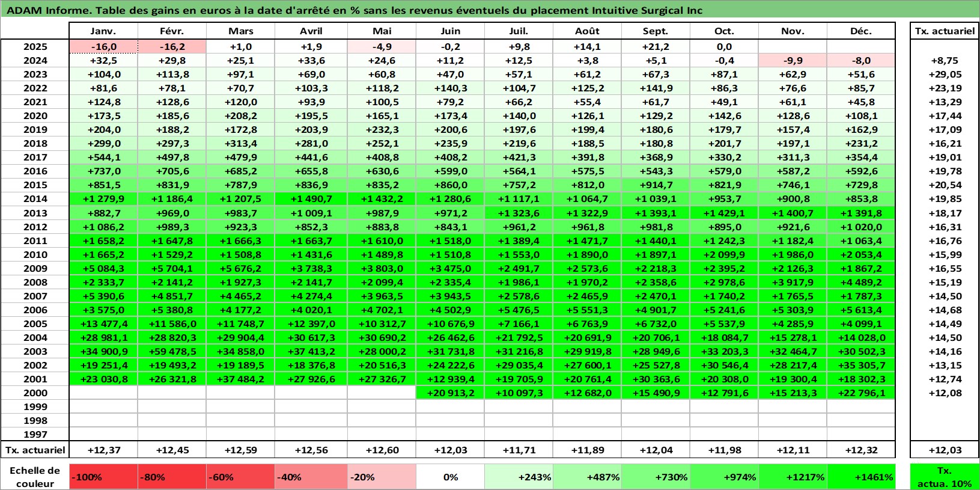Click the '+1 490,7' cell for April 2014
The image size is (980, 490).
coord(311,199)
